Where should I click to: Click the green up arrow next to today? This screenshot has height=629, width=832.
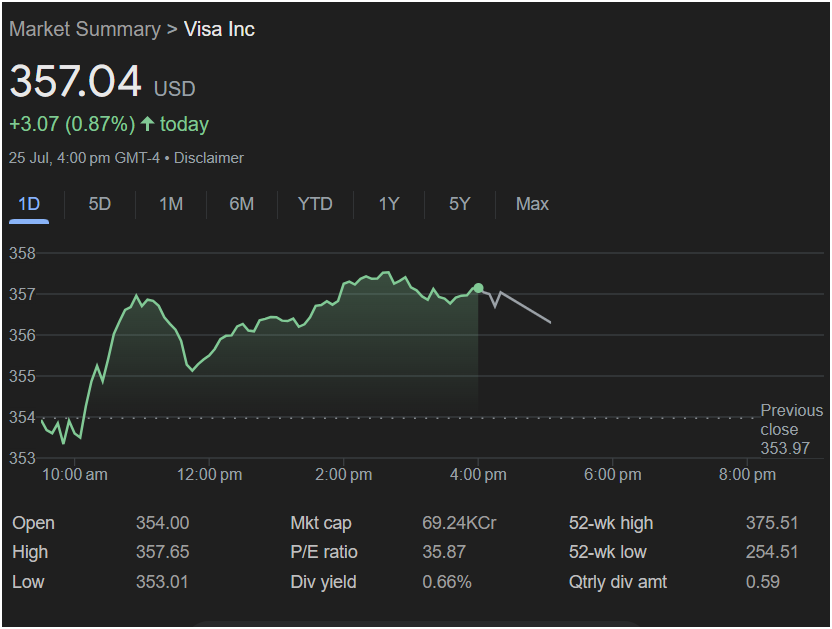click(x=148, y=124)
